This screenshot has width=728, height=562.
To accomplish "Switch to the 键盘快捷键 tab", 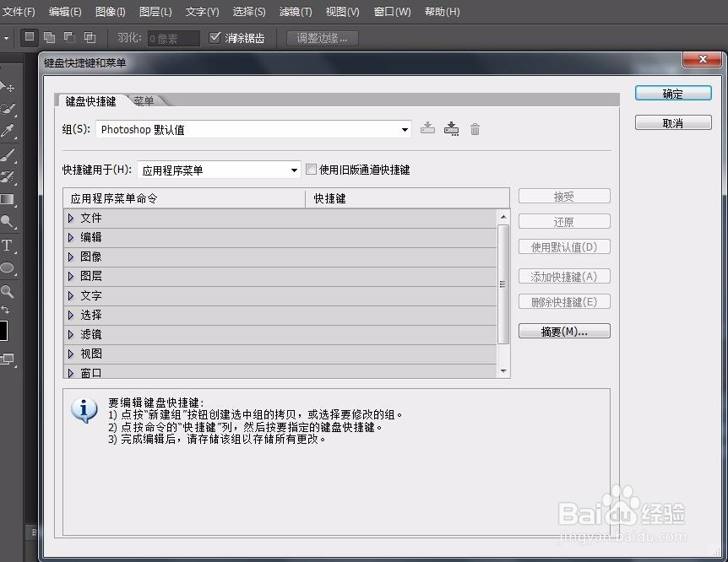I will pos(90,101).
